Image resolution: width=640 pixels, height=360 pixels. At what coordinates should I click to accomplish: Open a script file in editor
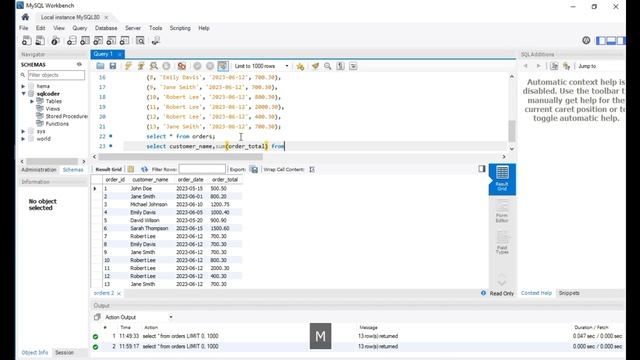coord(100,66)
